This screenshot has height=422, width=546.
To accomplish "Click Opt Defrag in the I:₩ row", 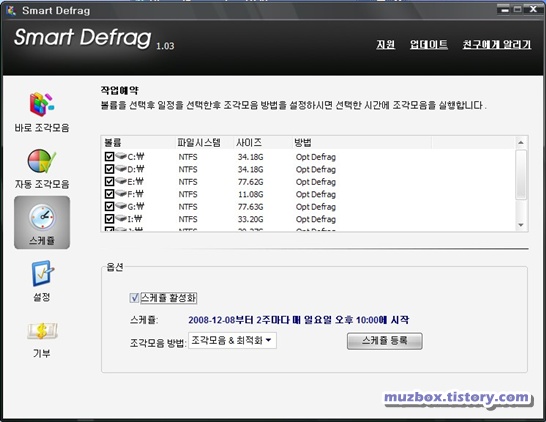I will click(316, 219).
